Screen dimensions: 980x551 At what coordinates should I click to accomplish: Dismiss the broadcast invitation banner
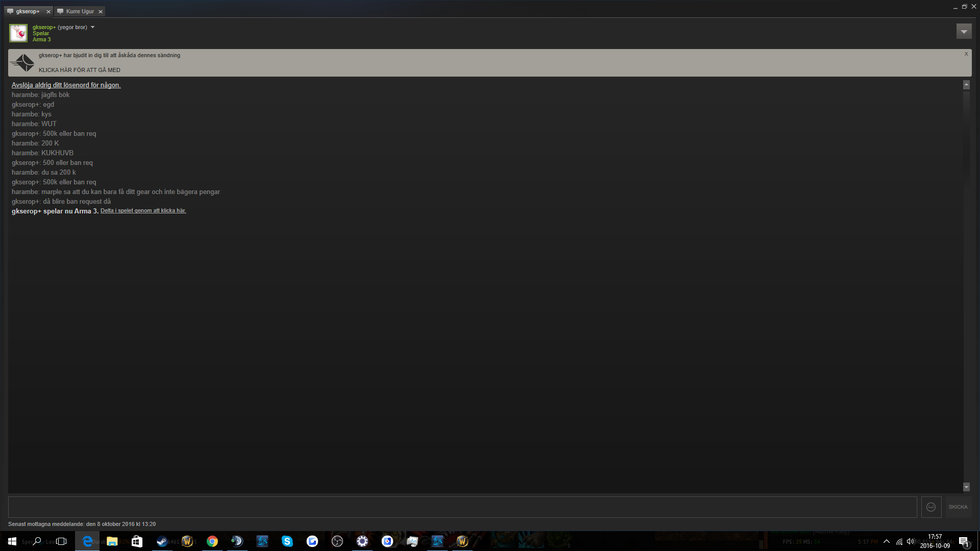966,54
